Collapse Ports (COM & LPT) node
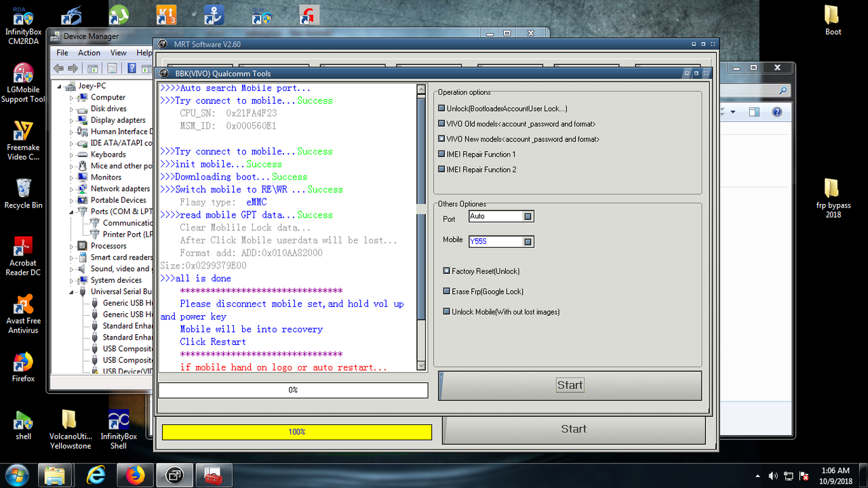 71,211
